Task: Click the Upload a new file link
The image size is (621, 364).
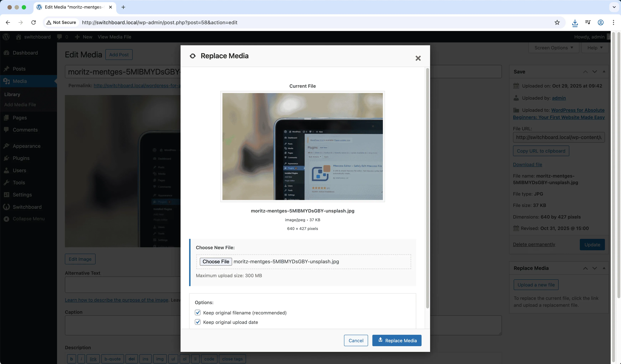Action: (x=536, y=285)
